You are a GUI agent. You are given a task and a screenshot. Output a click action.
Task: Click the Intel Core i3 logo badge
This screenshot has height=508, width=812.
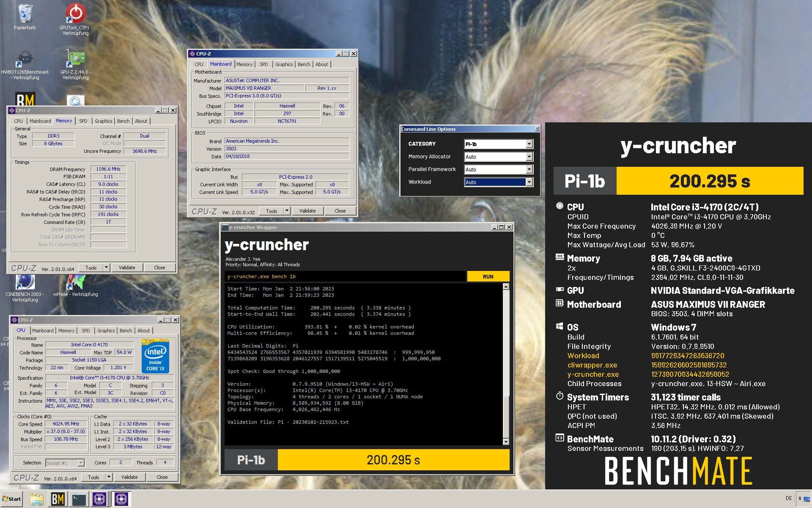click(155, 356)
